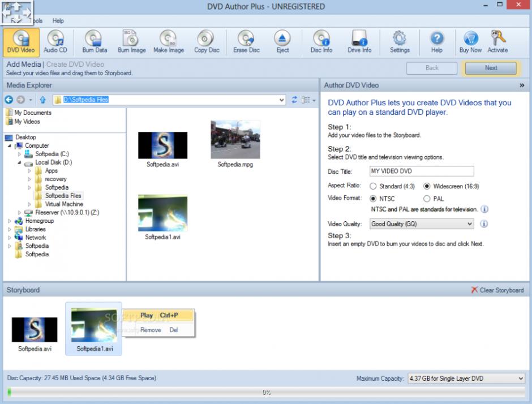Open the Copy Disc tool
Screen dimensions: 532x404
coord(206,42)
